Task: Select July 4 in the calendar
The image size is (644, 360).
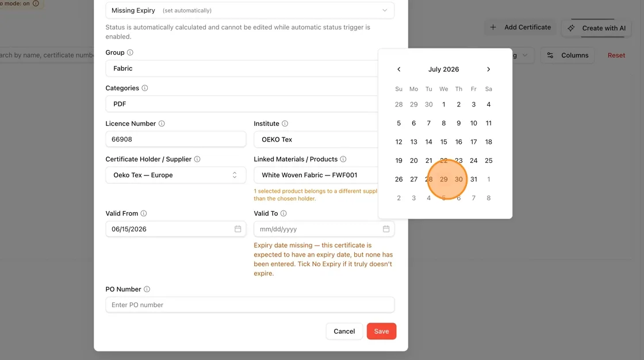Action: coord(488,105)
